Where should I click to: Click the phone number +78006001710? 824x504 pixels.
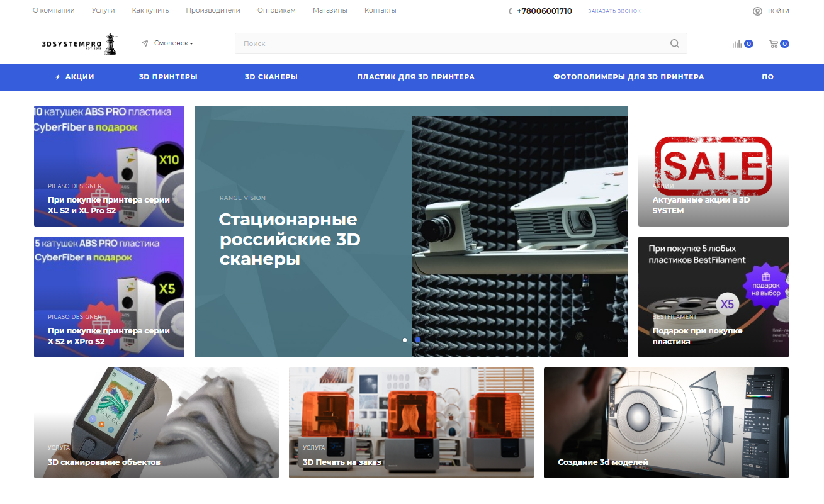(x=545, y=11)
